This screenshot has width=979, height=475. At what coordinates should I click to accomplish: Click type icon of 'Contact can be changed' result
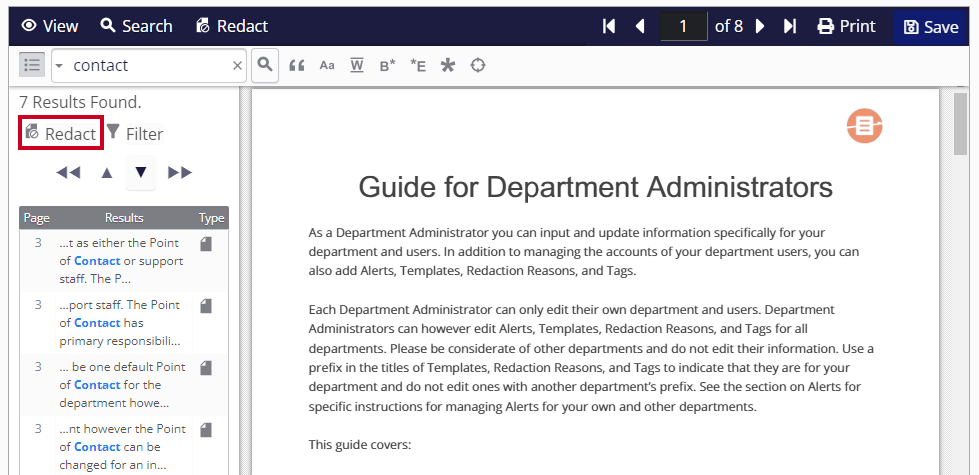tap(206, 429)
